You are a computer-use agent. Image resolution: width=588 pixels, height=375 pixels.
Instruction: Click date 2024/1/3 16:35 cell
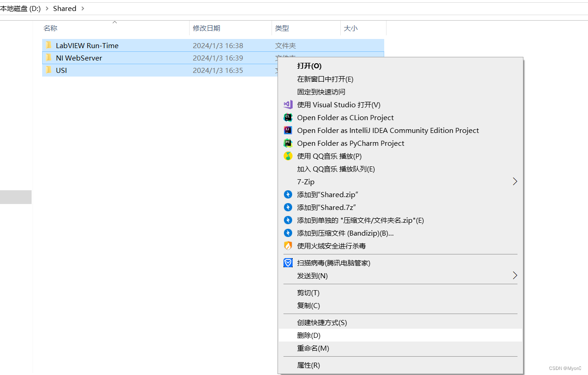click(218, 70)
